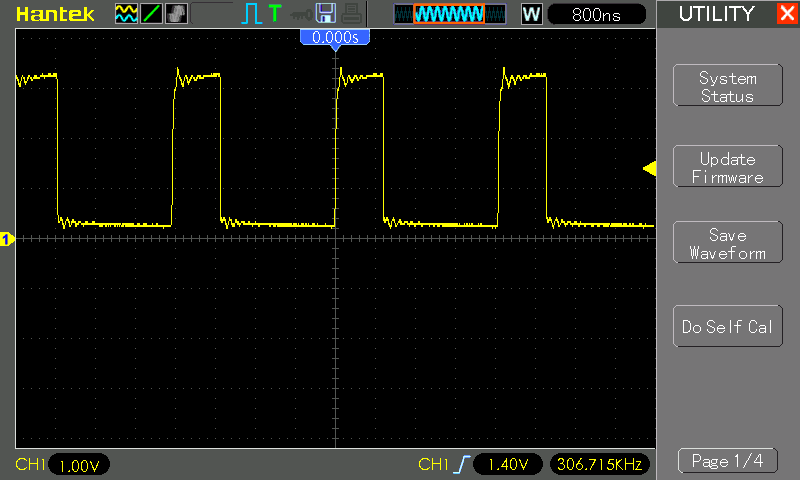Click the 1.40V trigger level readout
Image resolution: width=800 pixels, height=480 pixels.
pyautogui.click(x=506, y=465)
